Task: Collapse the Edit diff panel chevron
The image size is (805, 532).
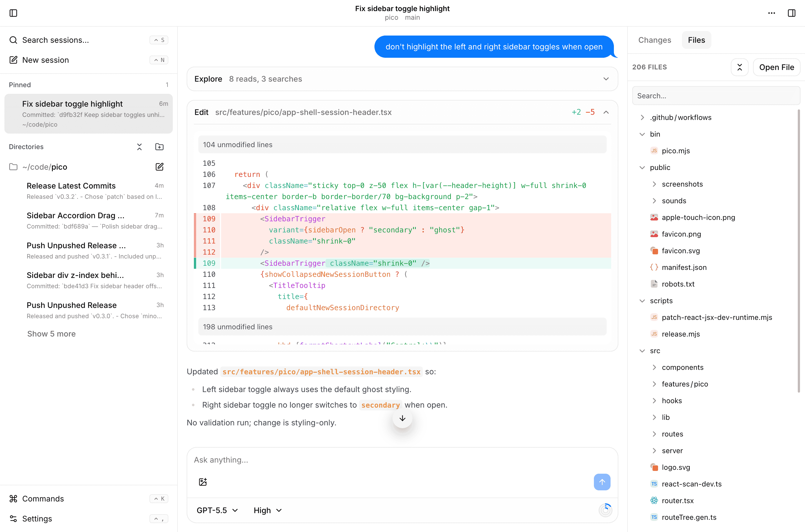Action: pyautogui.click(x=606, y=112)
